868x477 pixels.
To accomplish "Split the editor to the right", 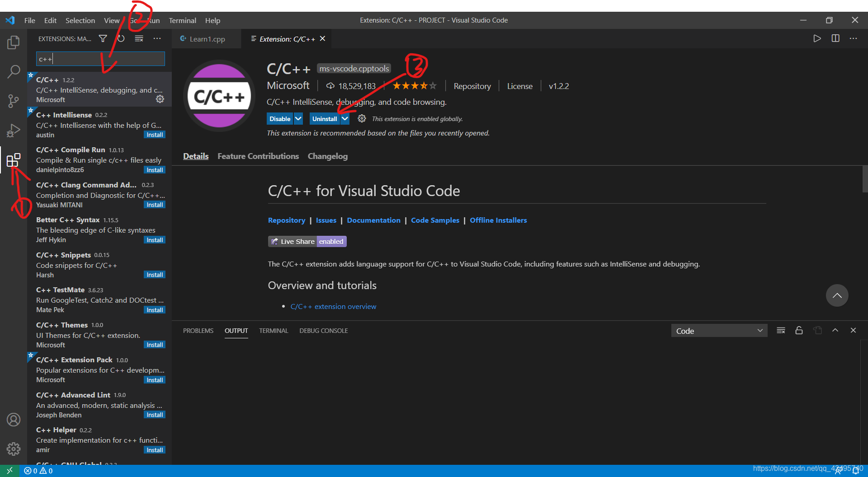I will click(835, 39).
